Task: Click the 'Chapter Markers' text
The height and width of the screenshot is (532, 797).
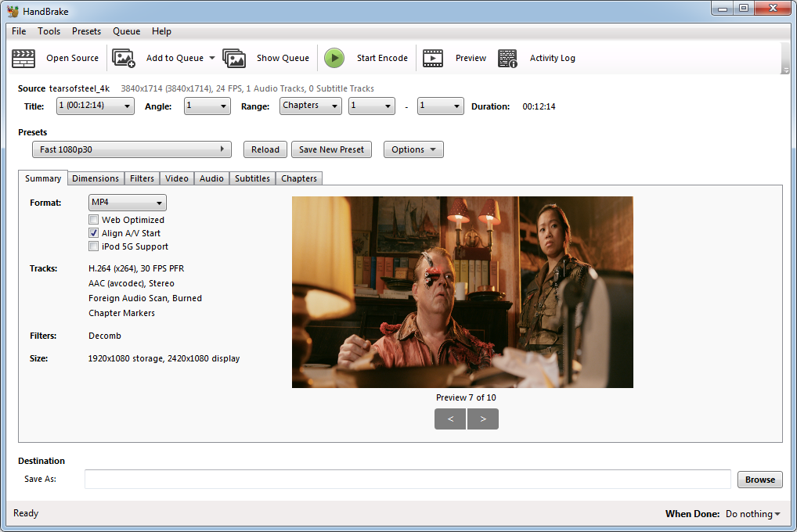Action: pos(121,313)
